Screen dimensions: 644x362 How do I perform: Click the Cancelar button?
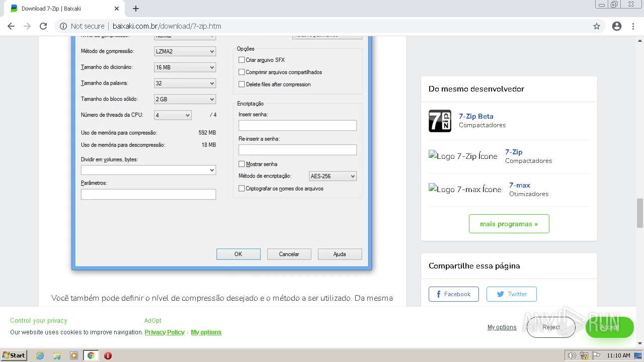pos(289,254)
